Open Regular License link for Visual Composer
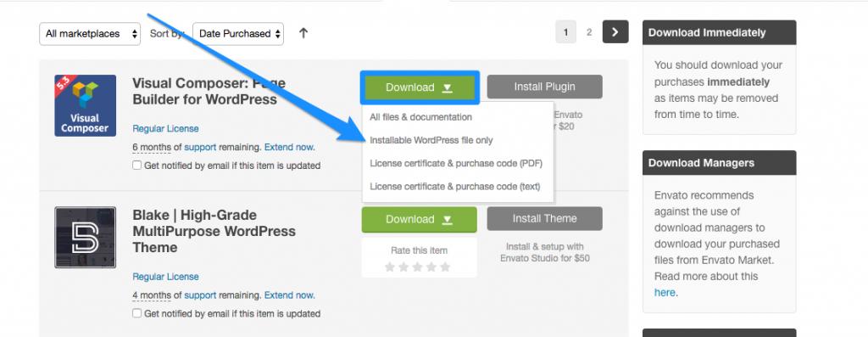The height and width of the screenshot is (337, 868). (165, 128)
